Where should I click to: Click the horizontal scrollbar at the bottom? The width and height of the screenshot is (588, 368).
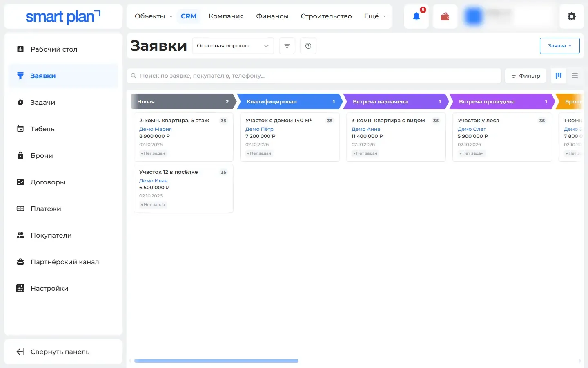pyautogui.click(x=216, y=361)
